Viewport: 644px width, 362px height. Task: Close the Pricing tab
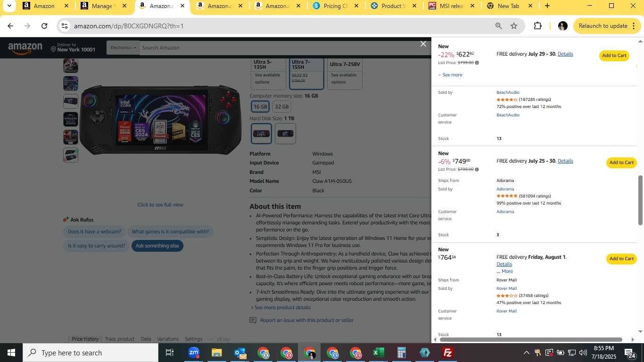pyautogui.click(x=356, y=6)
